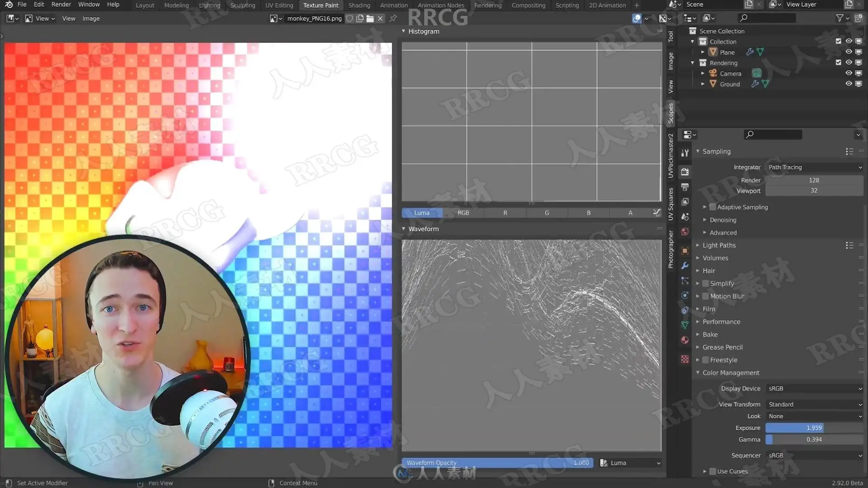
Task: Open the View Transform Standard dropdown
Action: coord(814,404)
